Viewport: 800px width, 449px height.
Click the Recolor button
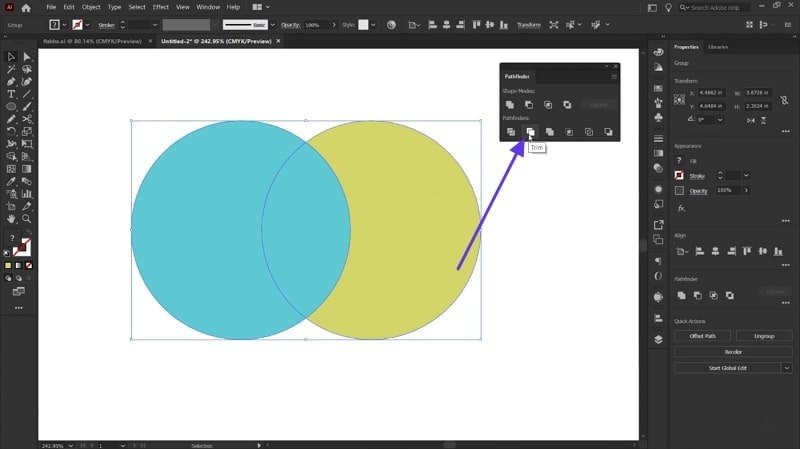coord(733,352)
